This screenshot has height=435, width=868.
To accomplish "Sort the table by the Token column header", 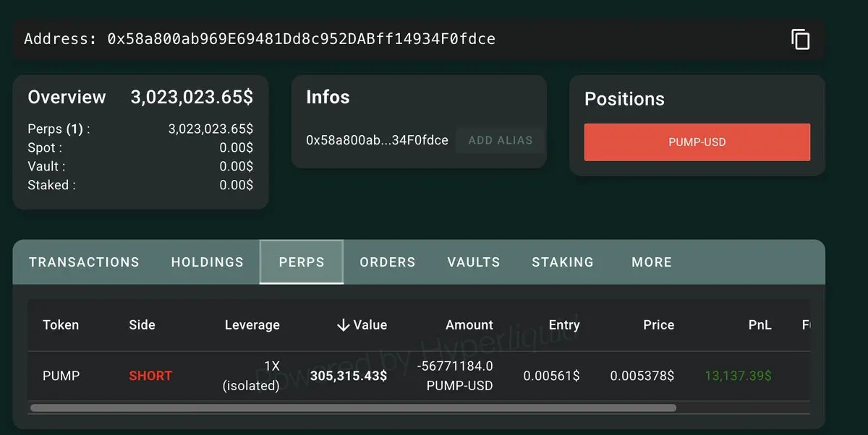I will tap(61, 325).
